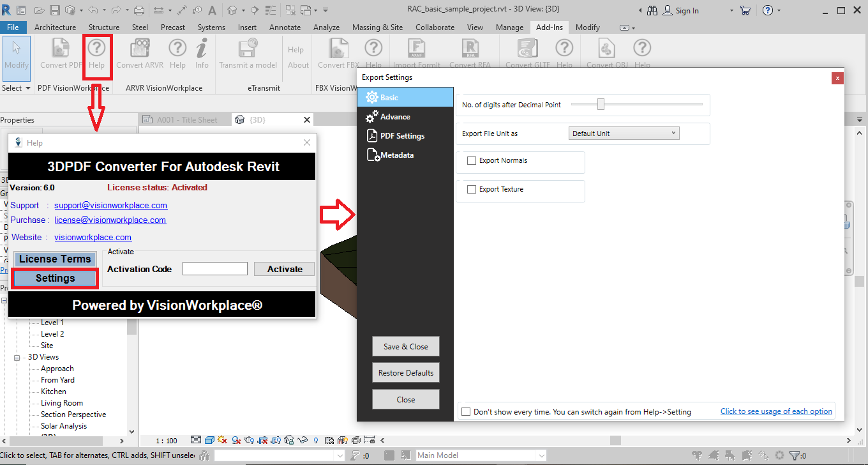Click the filter funnel icon in status bar
Viewport: 868px width, 465px height.
(x=795, y=455)
